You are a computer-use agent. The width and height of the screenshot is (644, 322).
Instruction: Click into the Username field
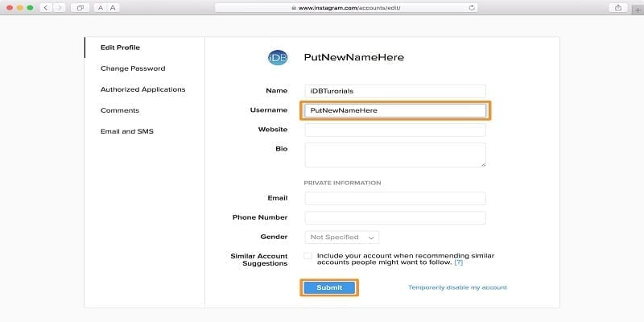[394, 110]
